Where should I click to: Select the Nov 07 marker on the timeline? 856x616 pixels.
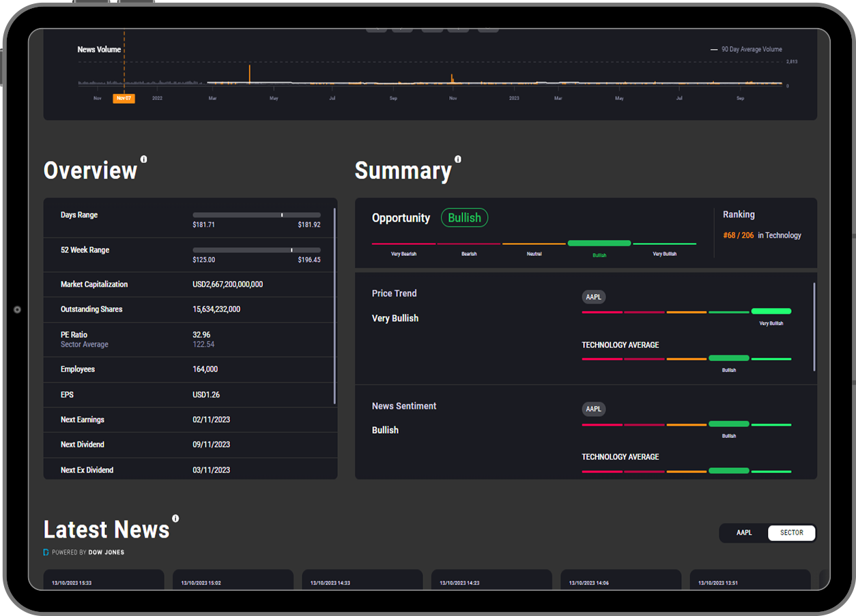pos(124,98)
